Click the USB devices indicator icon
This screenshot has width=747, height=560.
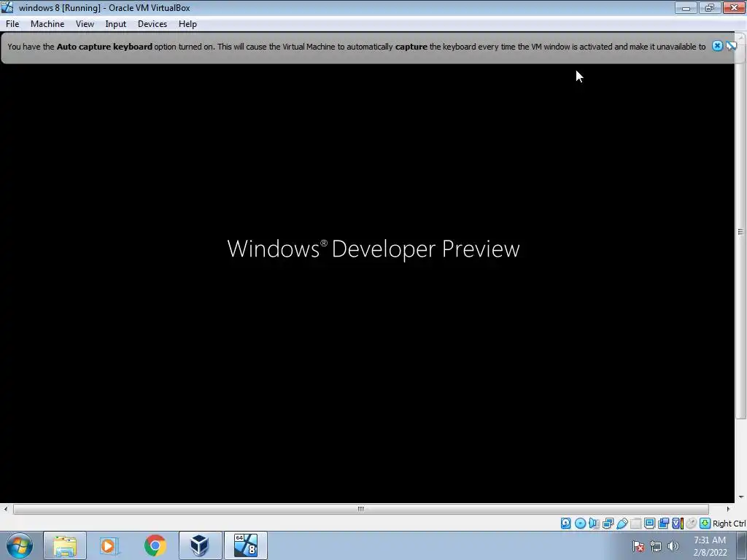tap(622, 524)
